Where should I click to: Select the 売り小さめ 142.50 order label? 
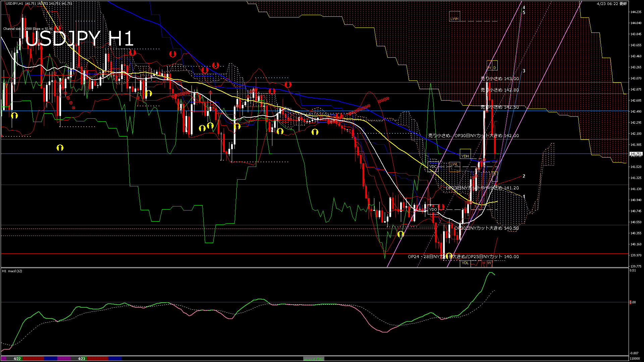[x=499, y=107]
